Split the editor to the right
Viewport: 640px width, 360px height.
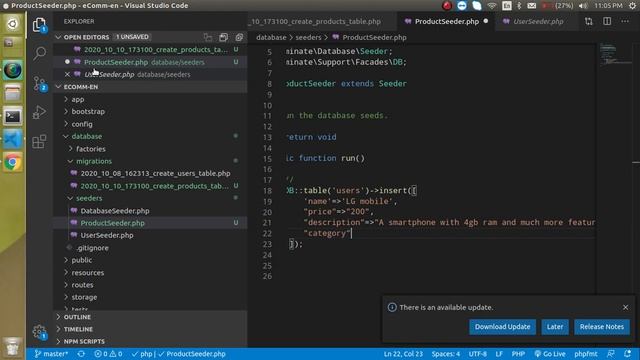607,21
